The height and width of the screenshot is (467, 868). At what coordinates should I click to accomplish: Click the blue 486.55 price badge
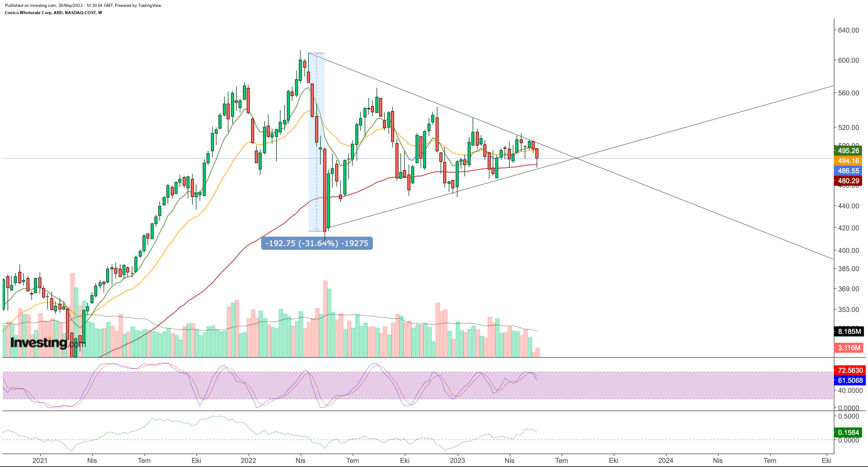pyautogui.click(x=848, y=171)
